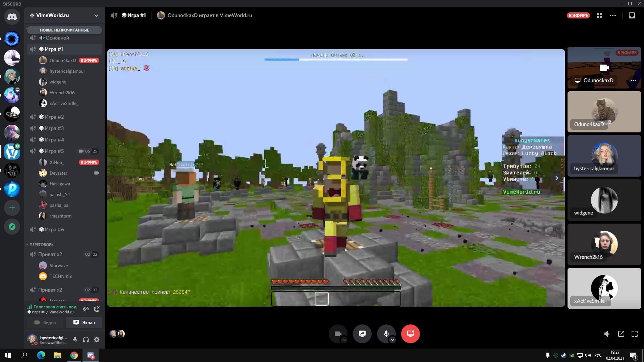Screen dimensions: 644x362
Task: Join the first Приват x2 channel
Action: (x=64, y=254)
